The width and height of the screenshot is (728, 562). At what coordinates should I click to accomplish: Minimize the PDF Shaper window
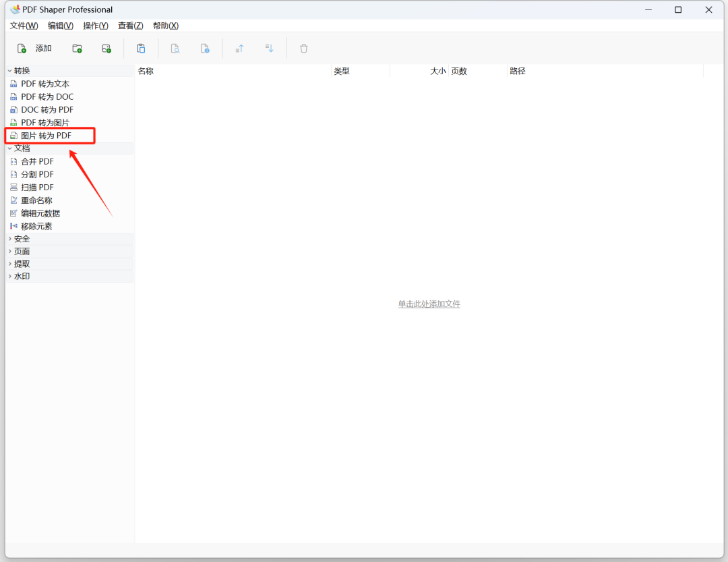(x=648, y=9)
